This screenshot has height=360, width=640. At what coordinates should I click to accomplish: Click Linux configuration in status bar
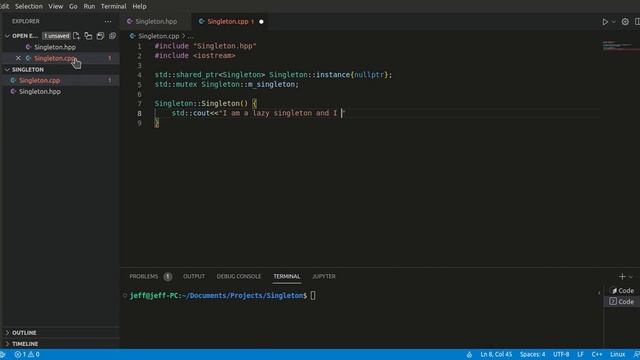point(618,354)
